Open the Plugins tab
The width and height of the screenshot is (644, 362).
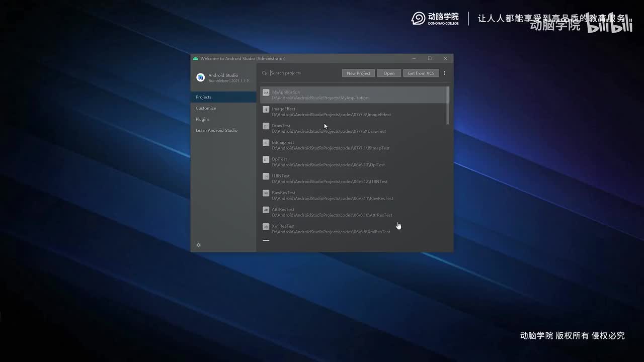223,119
